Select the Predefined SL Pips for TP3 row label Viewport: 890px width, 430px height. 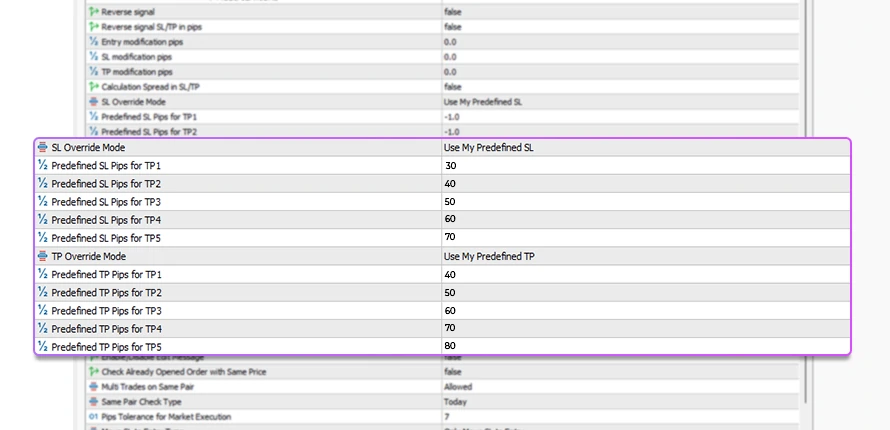click(x=106, y=202)
